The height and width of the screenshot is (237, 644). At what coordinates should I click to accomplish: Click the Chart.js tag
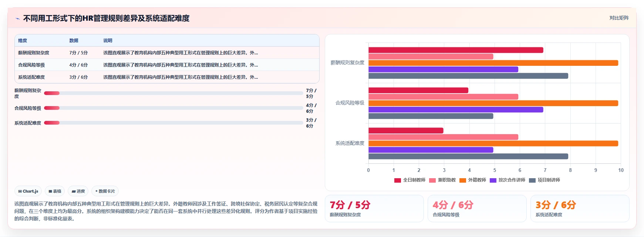tap(28, 191)
